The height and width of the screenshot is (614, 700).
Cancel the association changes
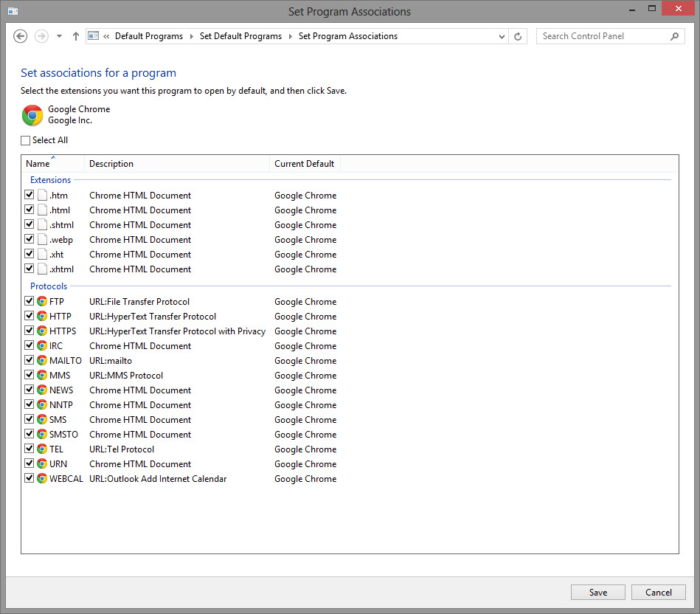click(x=659, y=592)
